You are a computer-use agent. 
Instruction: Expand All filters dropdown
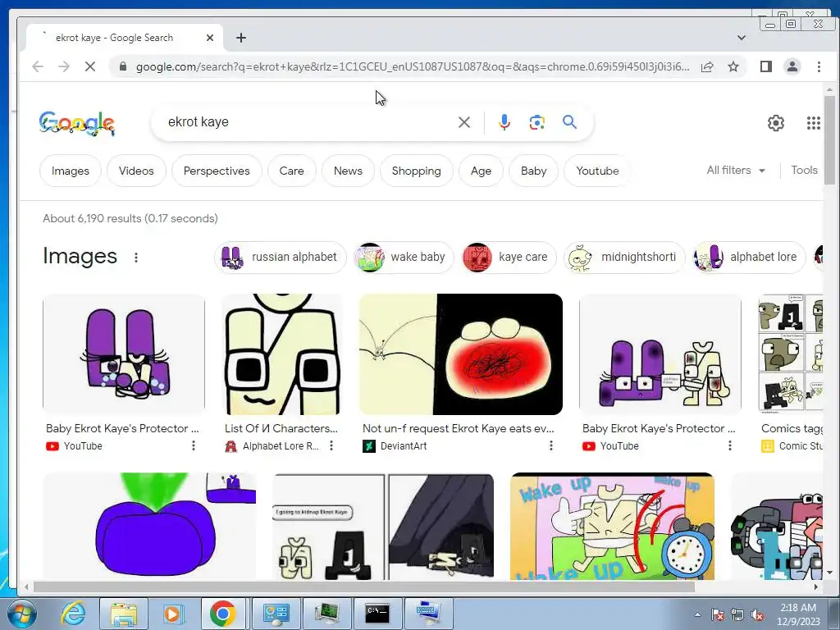[736, 171]
